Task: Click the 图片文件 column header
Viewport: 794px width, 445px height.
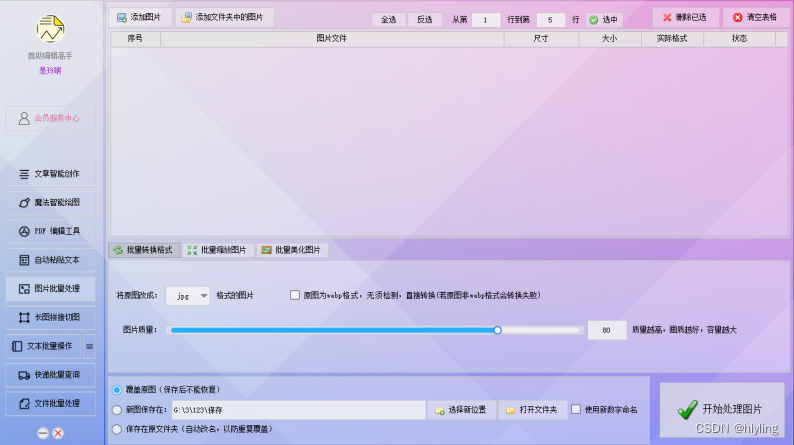Action: click(332, 38)
